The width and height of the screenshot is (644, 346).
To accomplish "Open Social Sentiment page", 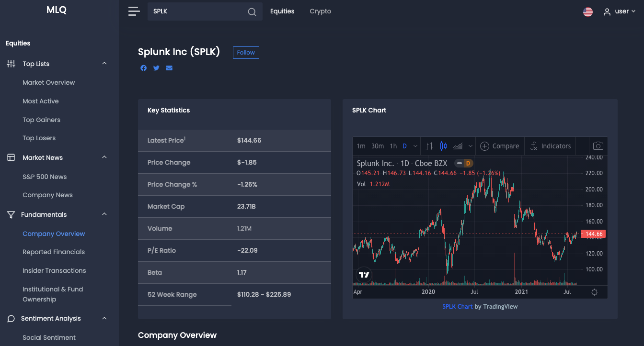I will coord(49,337).
